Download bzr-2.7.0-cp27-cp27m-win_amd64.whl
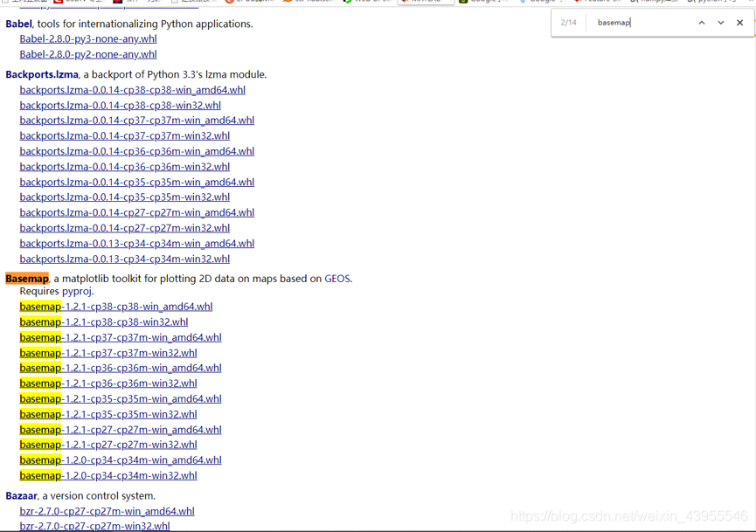Screen dimensions: 756x532 tap(107, 511)
